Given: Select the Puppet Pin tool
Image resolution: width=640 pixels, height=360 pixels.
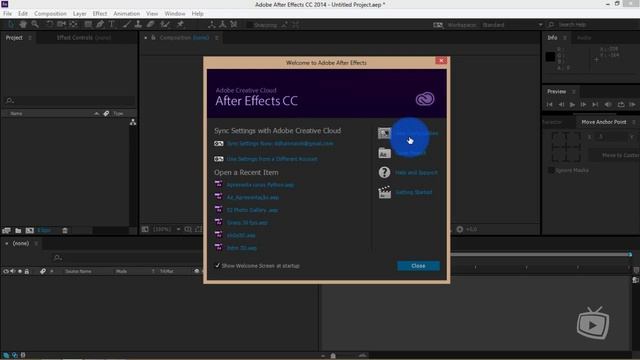Looking at the screenshot, I should tap(180, 24).
